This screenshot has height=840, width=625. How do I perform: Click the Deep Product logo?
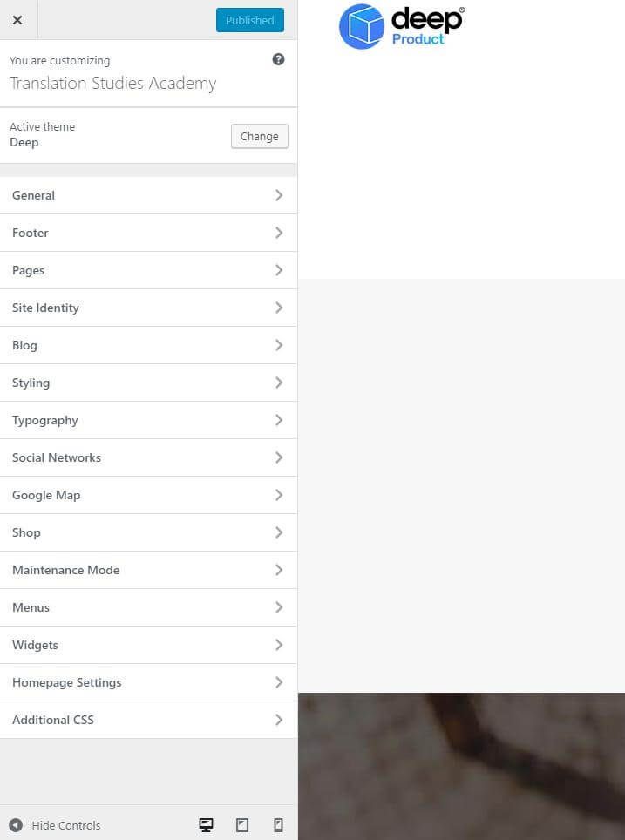pyautogui.click(x=402, y=26)
